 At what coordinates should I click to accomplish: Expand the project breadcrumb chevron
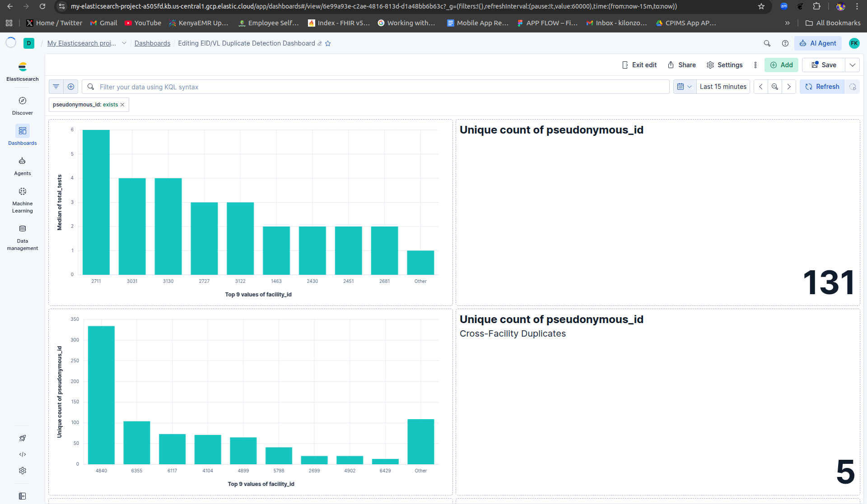click(124, 43)
